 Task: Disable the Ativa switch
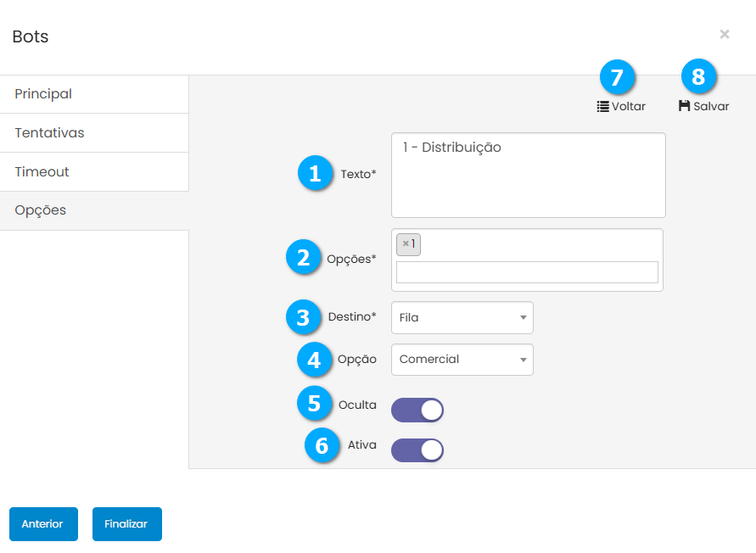417,450
